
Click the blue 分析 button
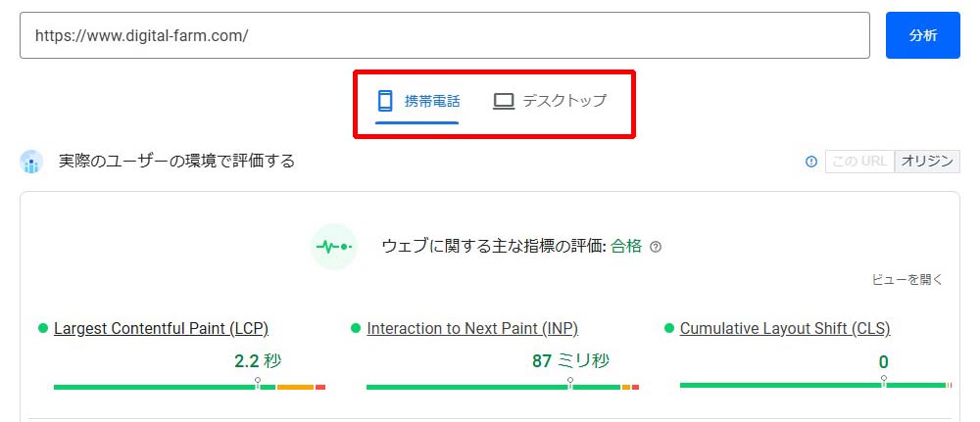(922, 35)
